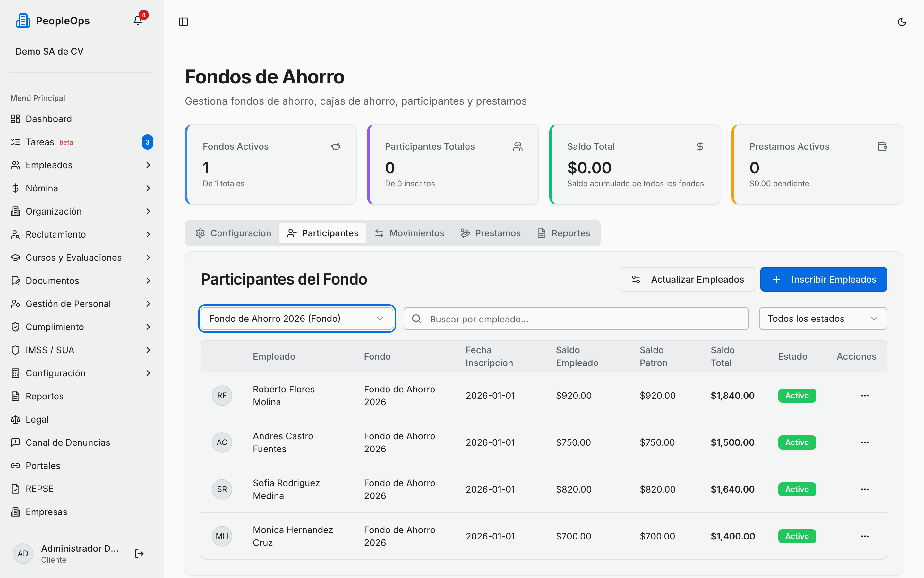Click the PeopleOps building logo
Image resolution: width=924 pixels, height=578 pixels.
(x=23, y=21)
